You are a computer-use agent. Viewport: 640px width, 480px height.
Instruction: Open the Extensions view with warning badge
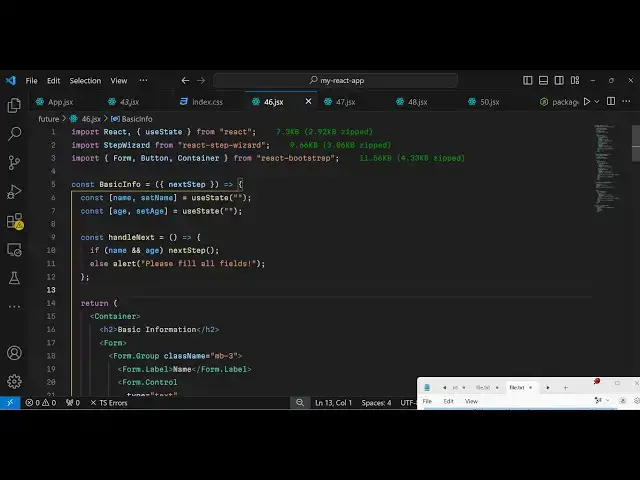coord(15,221)
